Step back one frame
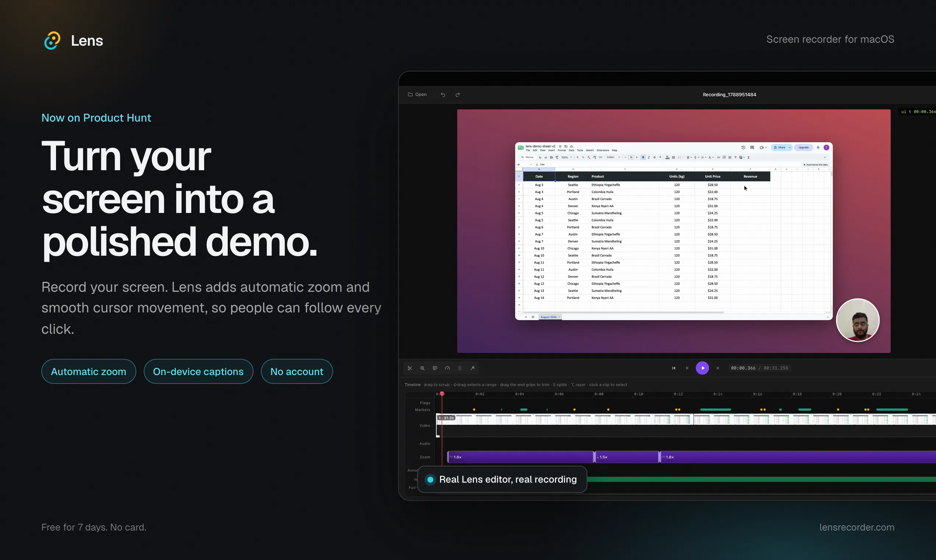This screenshot has width=936, height=560. 687,368
